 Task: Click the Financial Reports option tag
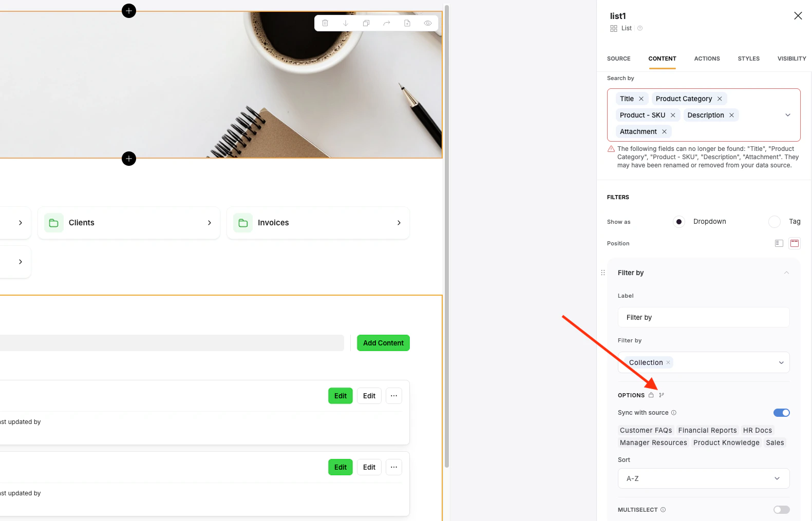tap(707, 430)
